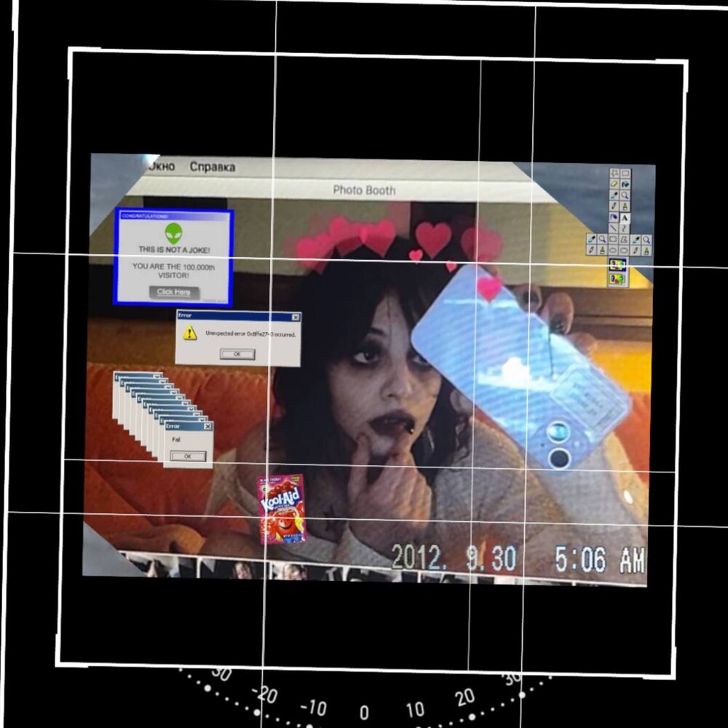This screenshot has height=728, width=728.
Task: Select the Polygon shape tool
Action: (625, 239)
